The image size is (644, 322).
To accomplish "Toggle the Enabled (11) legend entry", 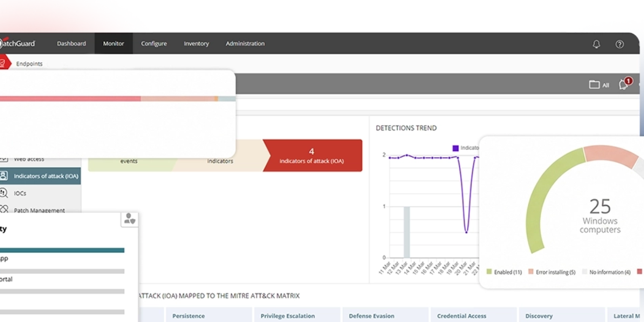I will pyautogui.click(x=504, y=272).
